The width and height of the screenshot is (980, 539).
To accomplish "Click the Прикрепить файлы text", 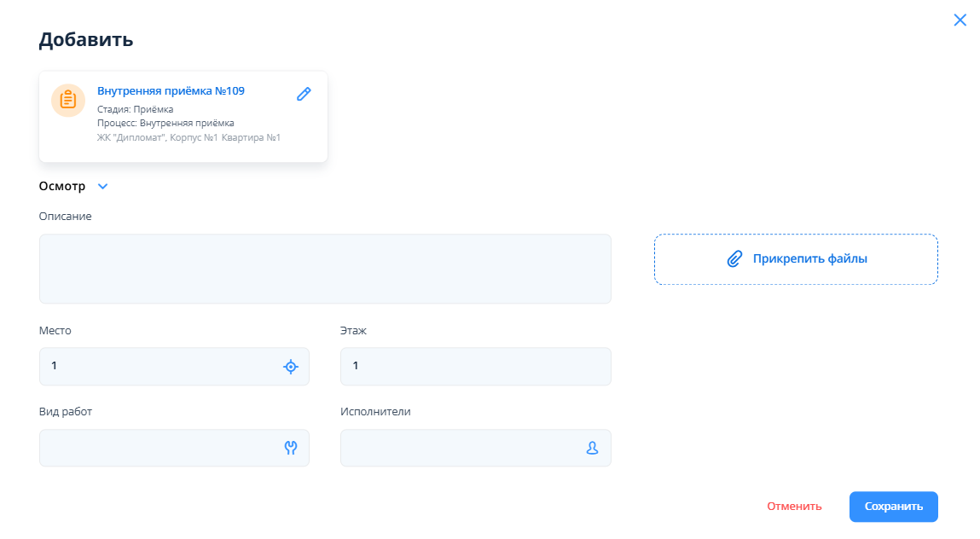I will (x=809, y=259).
